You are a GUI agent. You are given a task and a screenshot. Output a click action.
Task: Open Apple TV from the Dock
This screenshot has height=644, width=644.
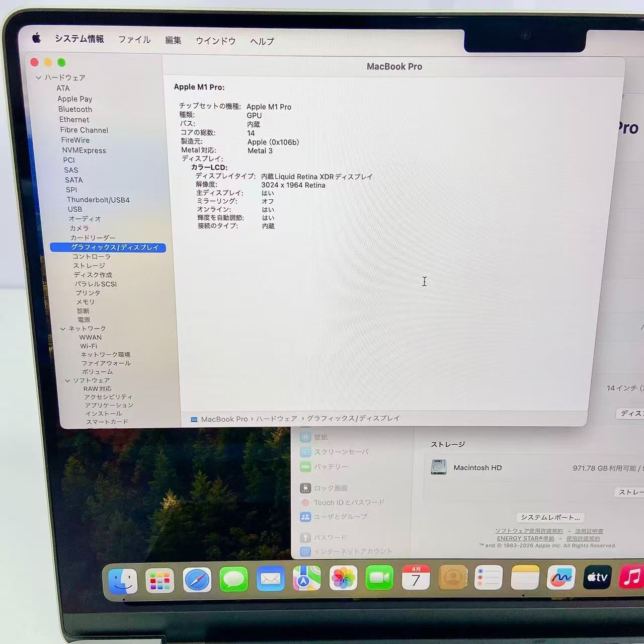[597, 578]
